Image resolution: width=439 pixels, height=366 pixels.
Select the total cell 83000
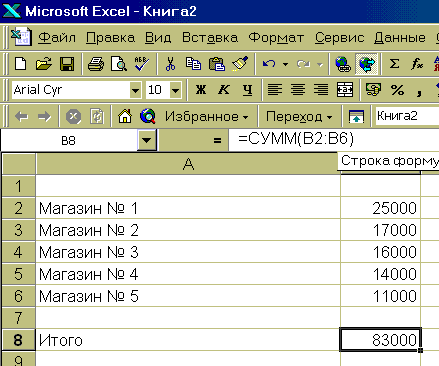[380, 340]
